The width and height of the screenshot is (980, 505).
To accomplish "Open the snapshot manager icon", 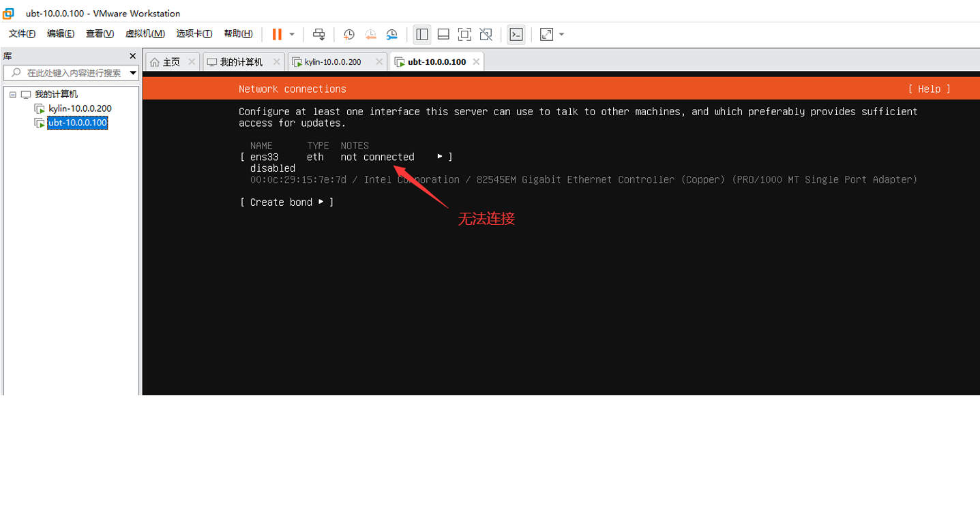I will (391, 34).
